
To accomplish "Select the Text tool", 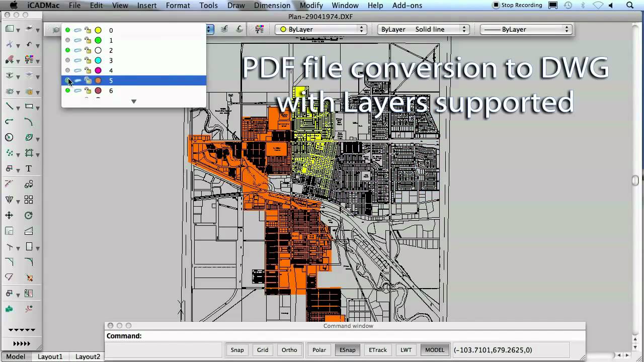I will (29, 168).
